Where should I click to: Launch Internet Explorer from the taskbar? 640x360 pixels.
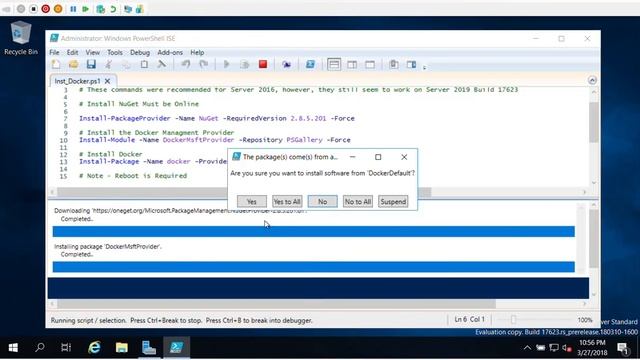point(94,347)
